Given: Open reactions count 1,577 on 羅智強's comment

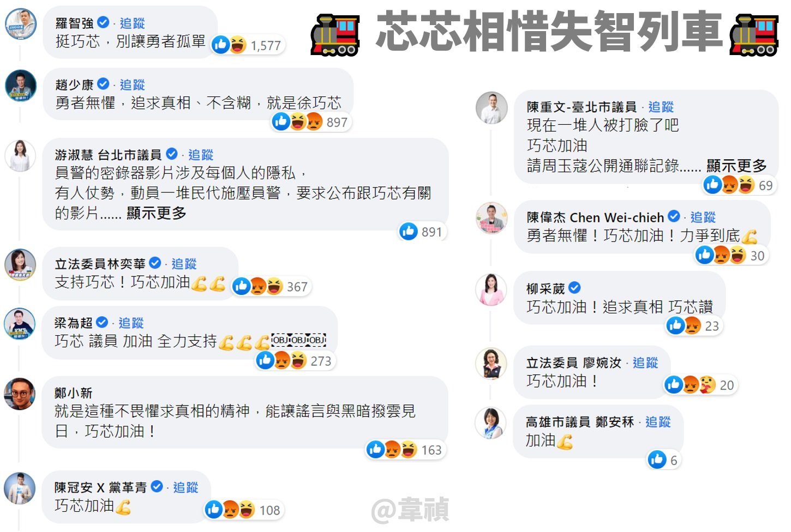Looking at the screenshot, I should (x=248, y=45).
